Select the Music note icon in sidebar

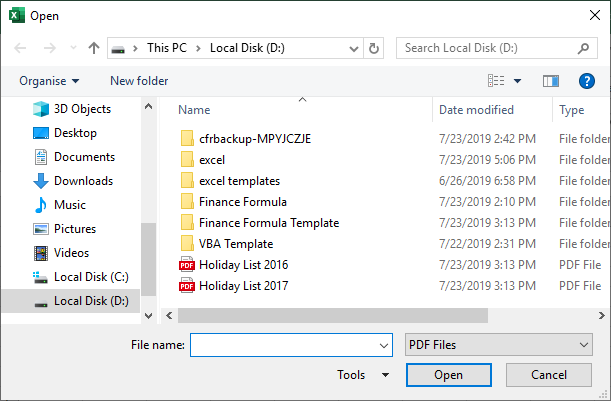click(x=41, y=205)
